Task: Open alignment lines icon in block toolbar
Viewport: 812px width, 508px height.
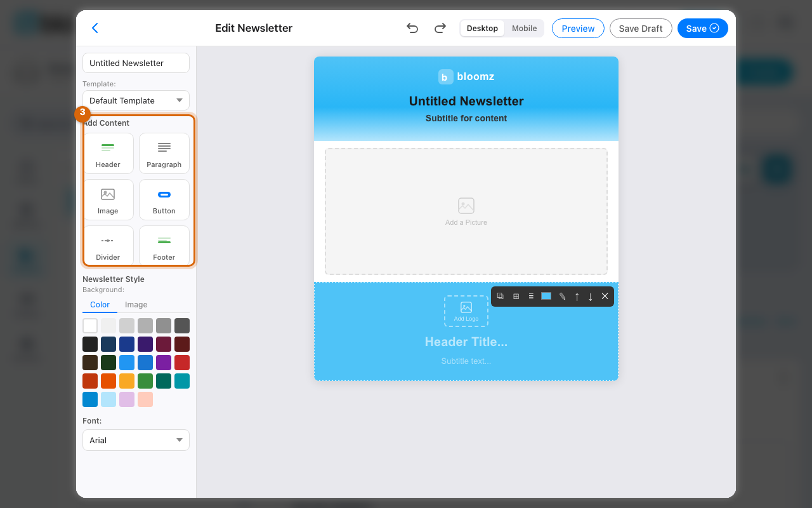Action: click(x=531, y=297)
